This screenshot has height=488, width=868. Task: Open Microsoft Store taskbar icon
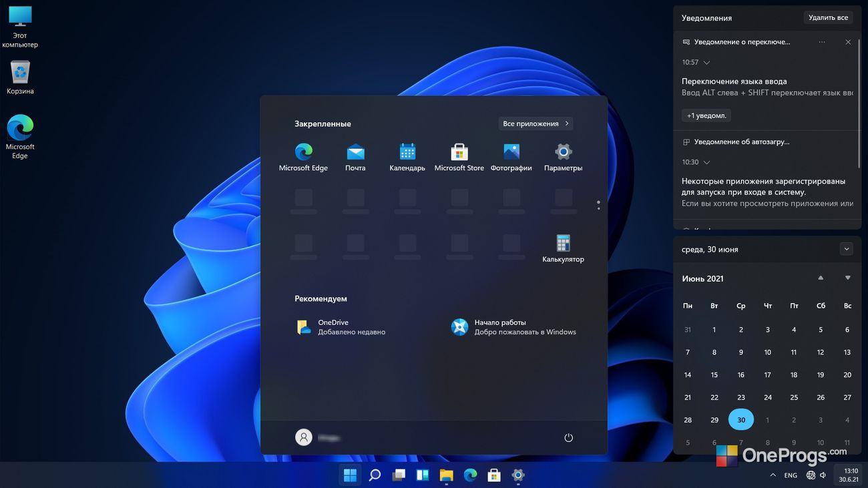click(494, 475)
